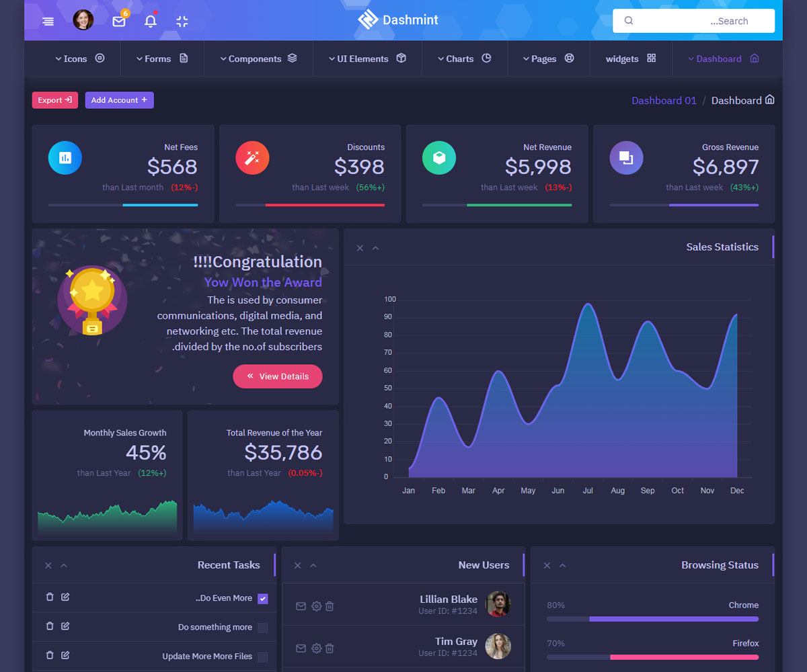
Task: Click in the Search input field
Action: click(x=693, y=21)
